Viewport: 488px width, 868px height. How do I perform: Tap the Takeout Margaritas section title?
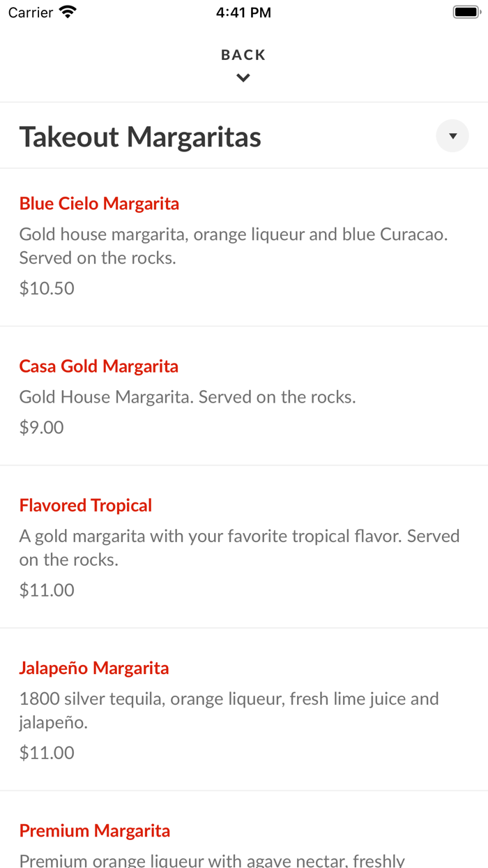141,137
